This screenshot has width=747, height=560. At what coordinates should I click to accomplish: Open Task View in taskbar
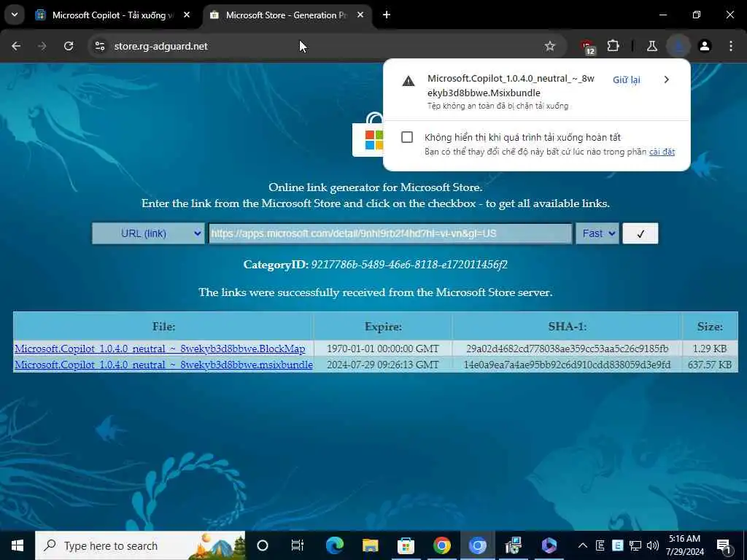click(x=298, y=545)
